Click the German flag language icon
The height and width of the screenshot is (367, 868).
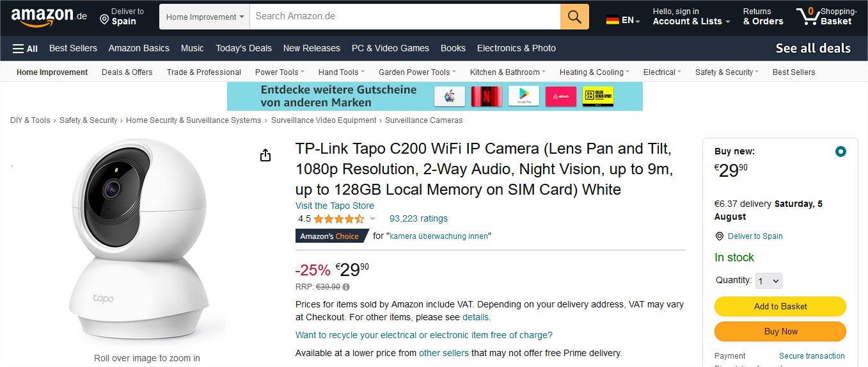613,20
